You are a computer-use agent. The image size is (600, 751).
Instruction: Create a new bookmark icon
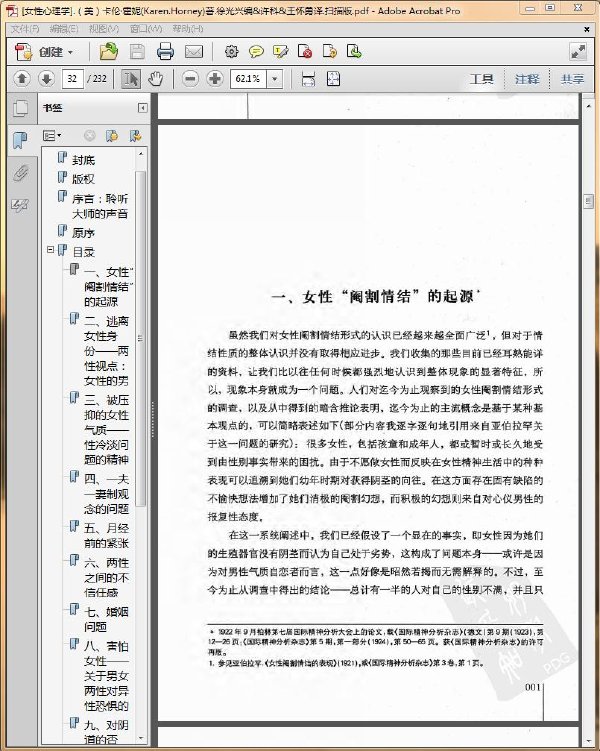coord(112,136)
